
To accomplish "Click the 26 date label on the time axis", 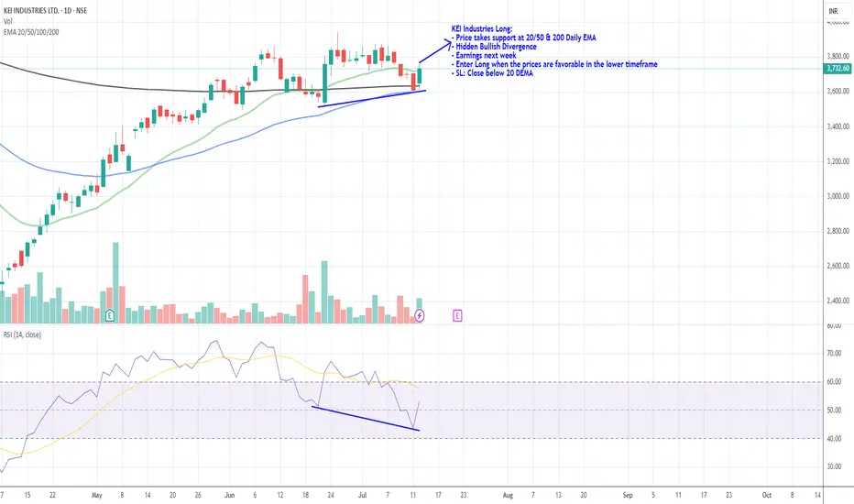I will (198, 495).
